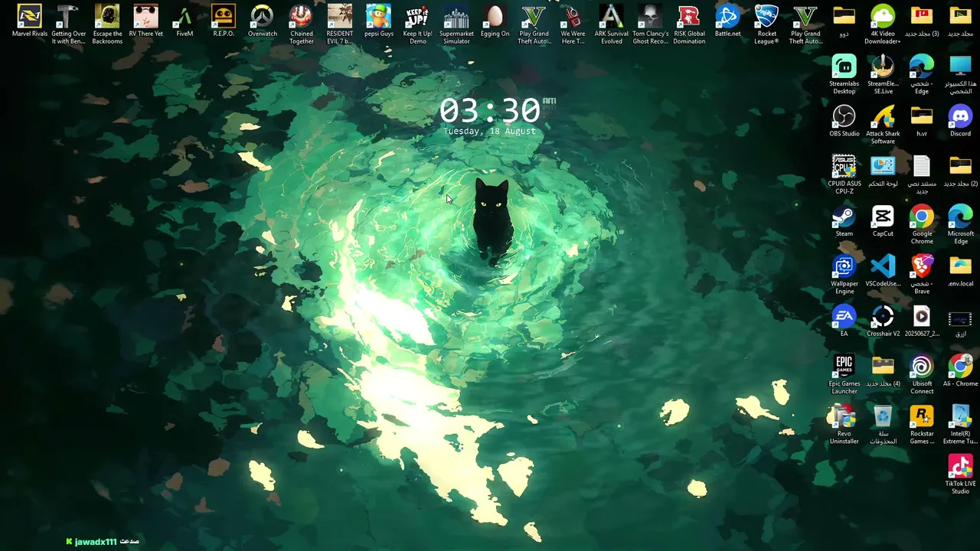Open folder مجلد جديد (3)
This screenshot has width=980, height=551.
[922, 21]
